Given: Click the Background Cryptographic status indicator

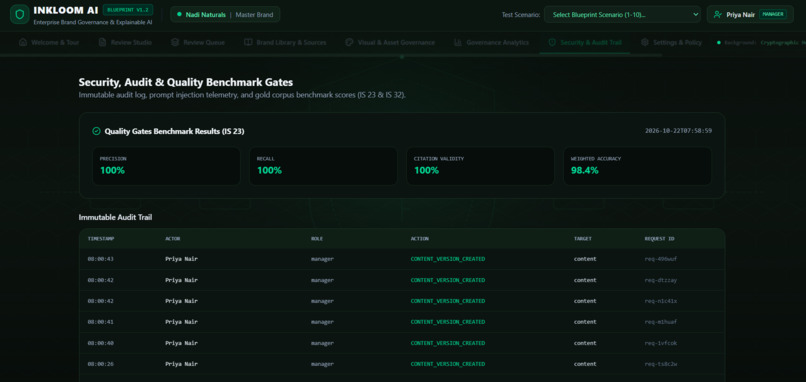Looking at the screenshot, I should (761, 43).
